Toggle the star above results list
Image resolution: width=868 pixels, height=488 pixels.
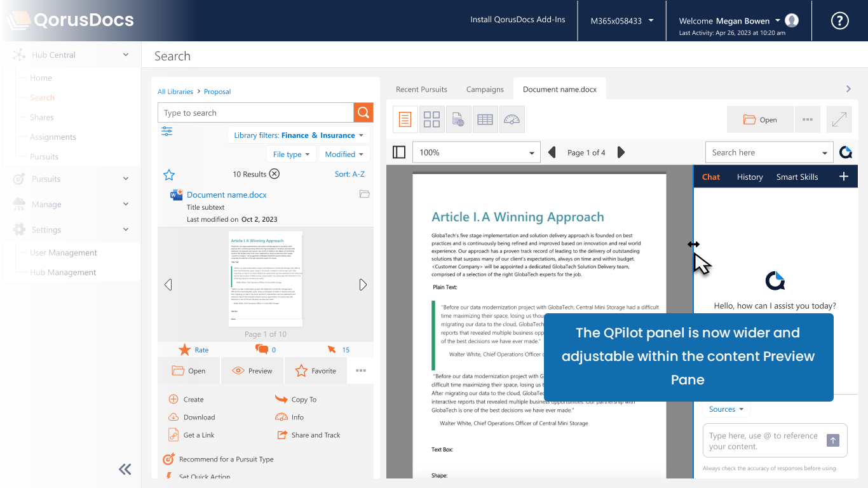(x=168, y=175)
